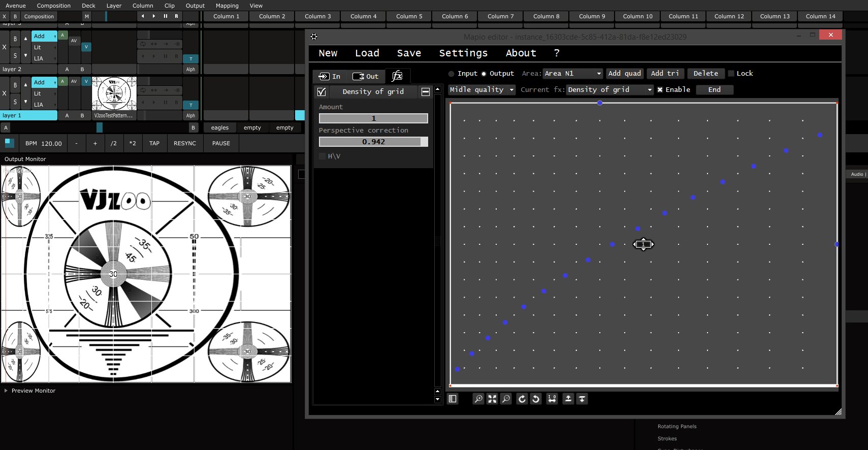Select the Input radio button
Screen dimensions: 868x450
(x=451, y=74)
